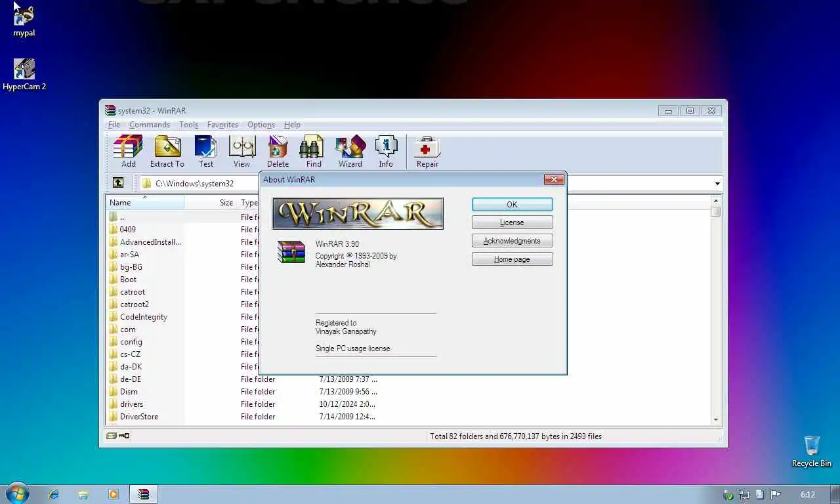Close the About WinRAR dialog
This screenshot has width=840, height=504.
tap(554, 179)
